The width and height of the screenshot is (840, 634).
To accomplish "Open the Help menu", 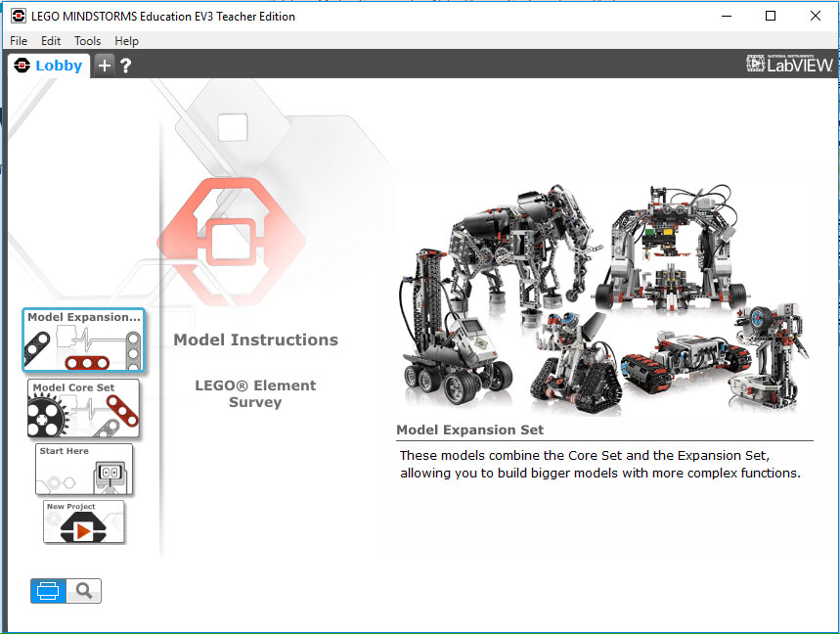I will coord(126,41).
